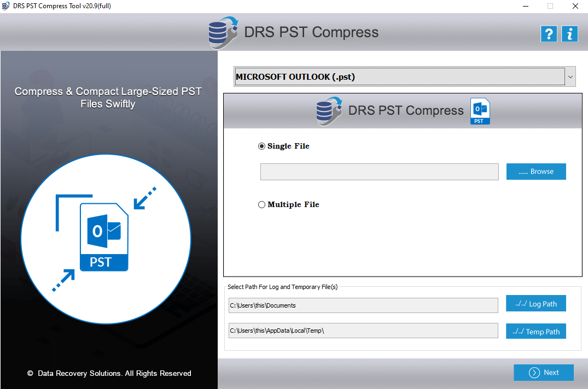Click the AppData temp path text field
This screenshot has width=588, height=389.
(363, 331)
